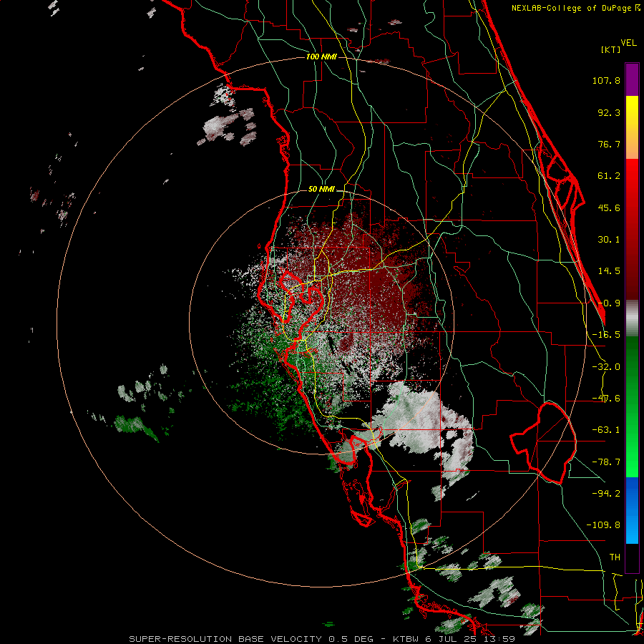The width and height of the screenshot is (644, 644).
Task: Select the 14.5 legend value
Action: click(x=609, y=271)
